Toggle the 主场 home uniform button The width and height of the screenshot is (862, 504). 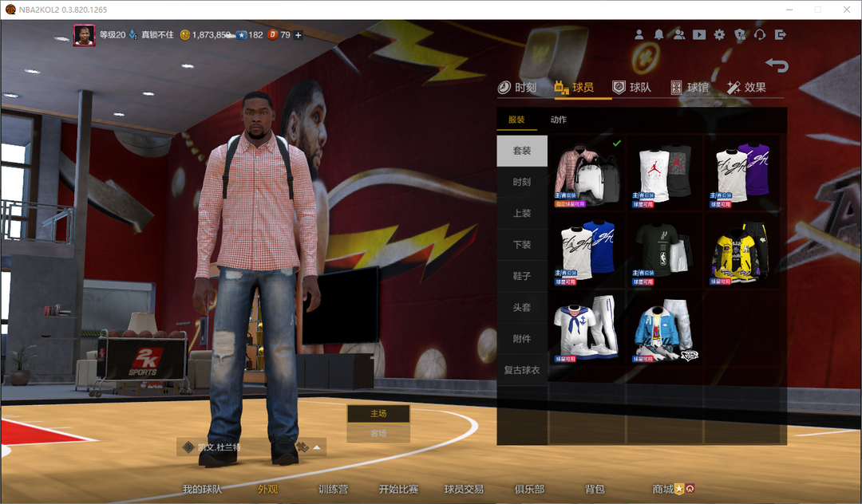pyautogui.click(x=378, y=413)
